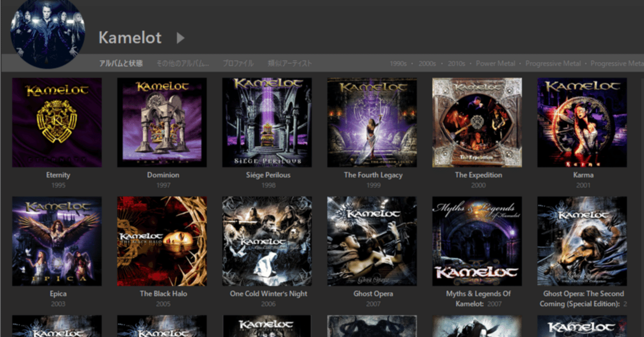Select the アルバムと状態 tab

[x=121, y=63]
